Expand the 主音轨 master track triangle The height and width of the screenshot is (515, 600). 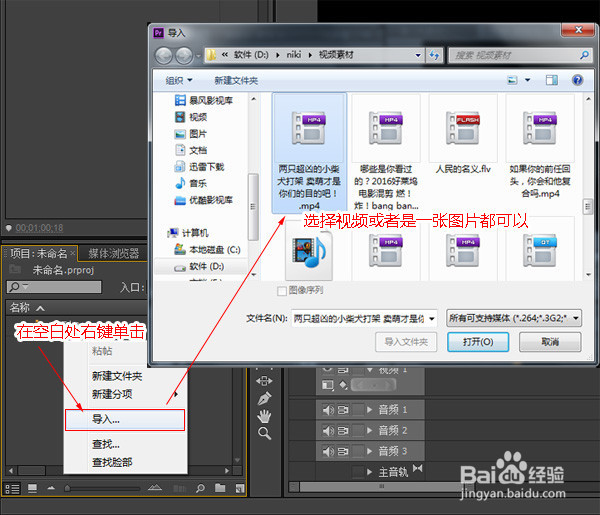pos(369,472)
